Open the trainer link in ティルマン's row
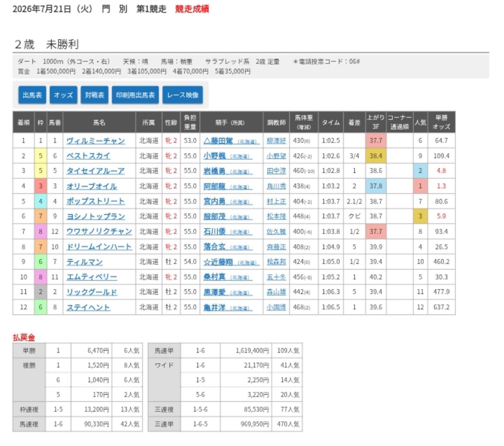This screenshot has height=446, width=504. [276, 262]
